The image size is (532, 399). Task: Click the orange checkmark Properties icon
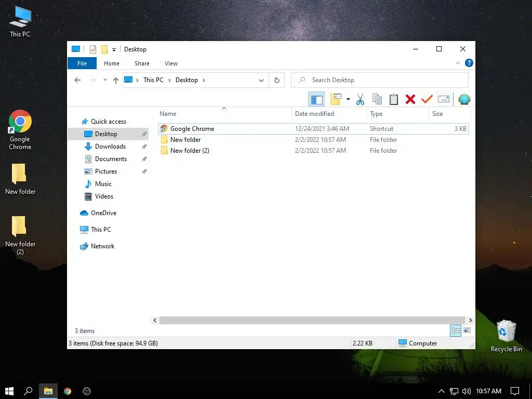pos(427,99)
